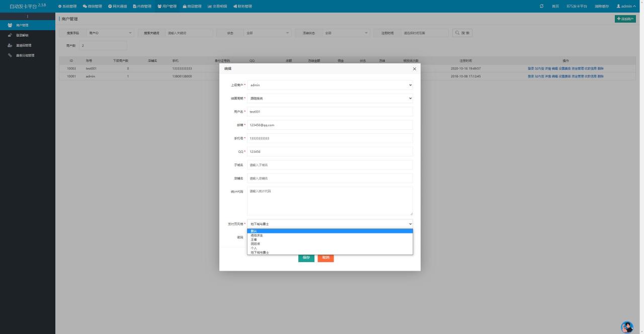Click the orange 取消 button
The image size is (644, 334).
(326, 257)
